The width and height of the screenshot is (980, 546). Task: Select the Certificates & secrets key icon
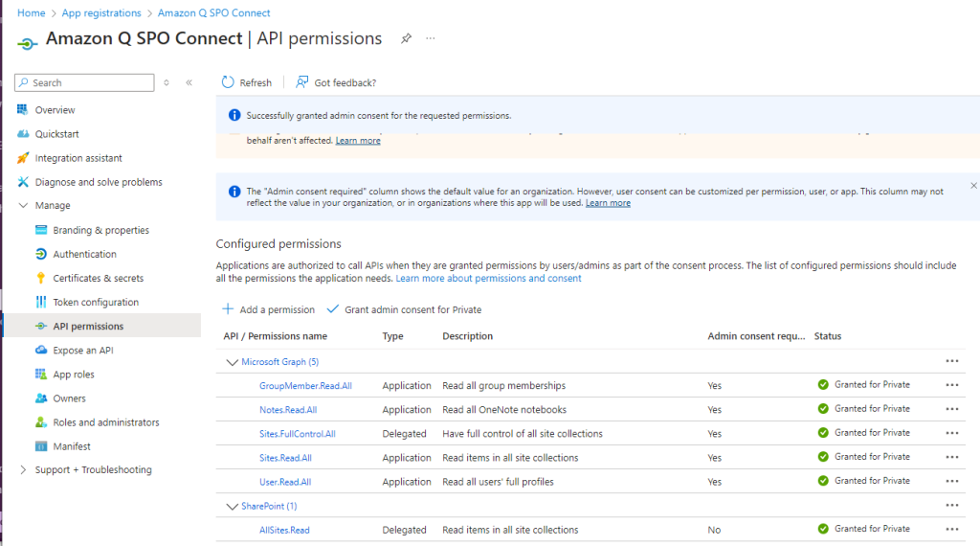[x=41, y=279]
